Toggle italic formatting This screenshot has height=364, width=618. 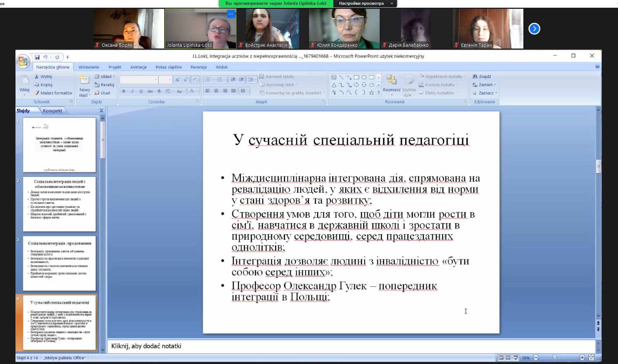pos(132,91)
